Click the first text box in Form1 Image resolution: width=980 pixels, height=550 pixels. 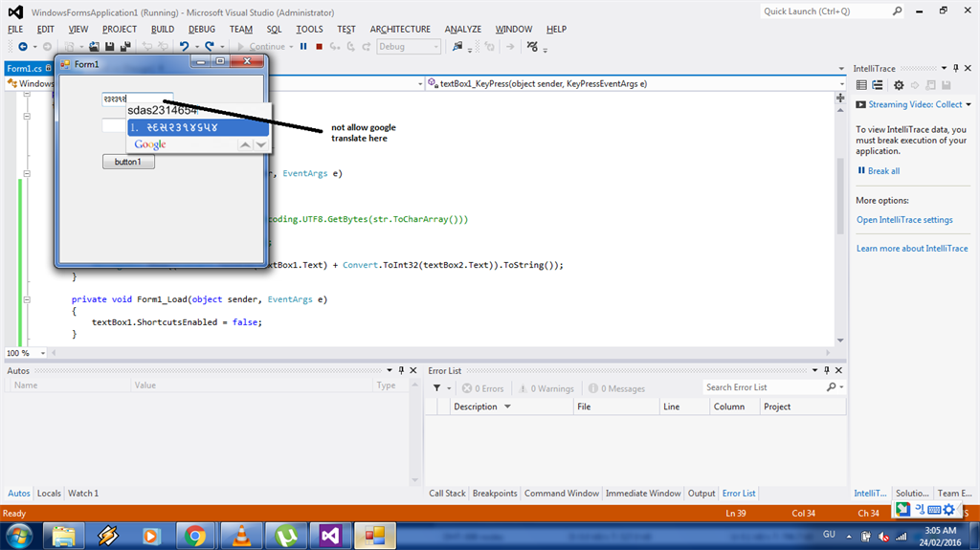coord(138,99)
